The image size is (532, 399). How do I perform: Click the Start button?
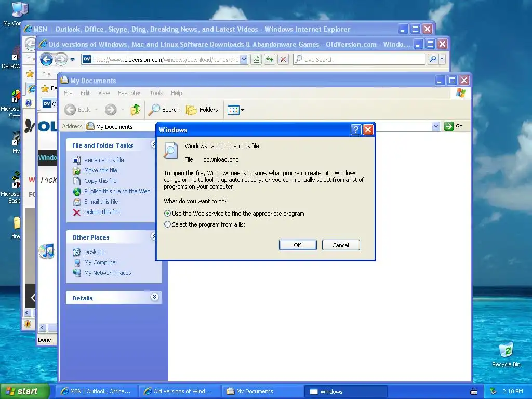point(24,391)
